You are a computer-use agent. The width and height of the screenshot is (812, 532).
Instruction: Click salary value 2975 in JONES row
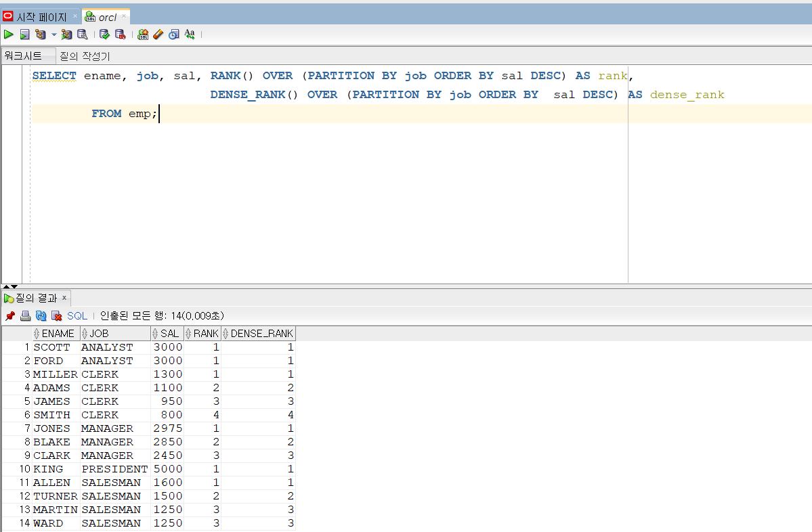[168, 428]
